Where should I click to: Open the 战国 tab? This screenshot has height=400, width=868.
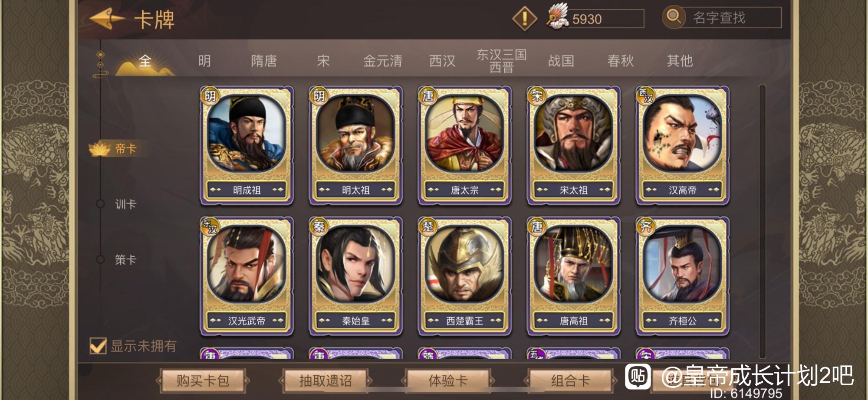coord(561,61)
